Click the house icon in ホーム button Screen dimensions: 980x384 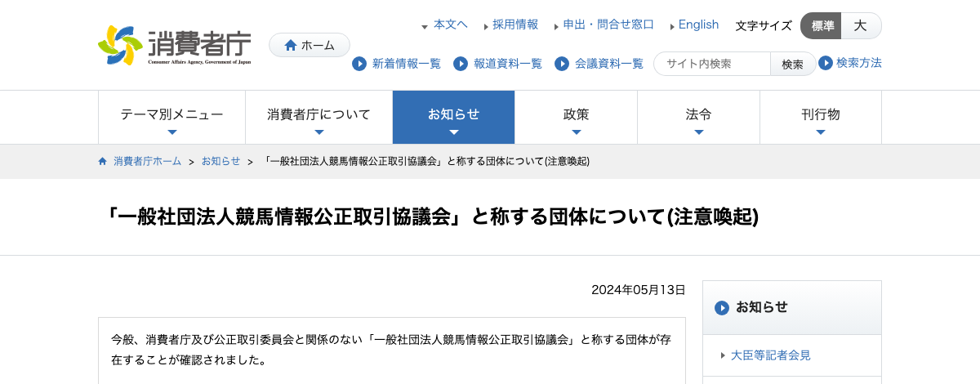click(x=291, y=46)
